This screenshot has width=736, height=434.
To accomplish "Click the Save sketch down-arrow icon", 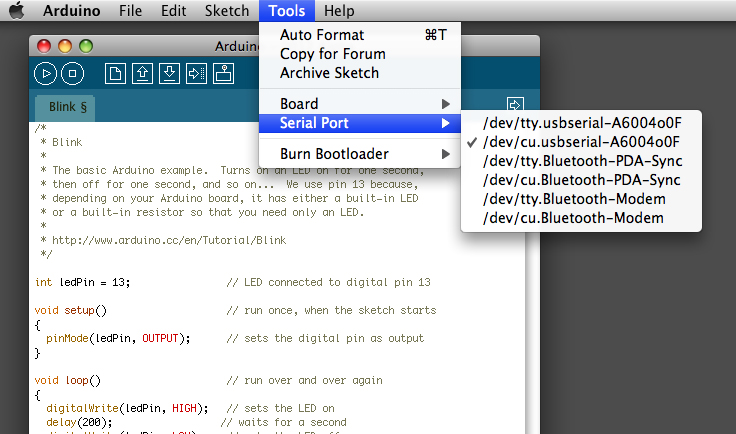I will click(169, 73).
